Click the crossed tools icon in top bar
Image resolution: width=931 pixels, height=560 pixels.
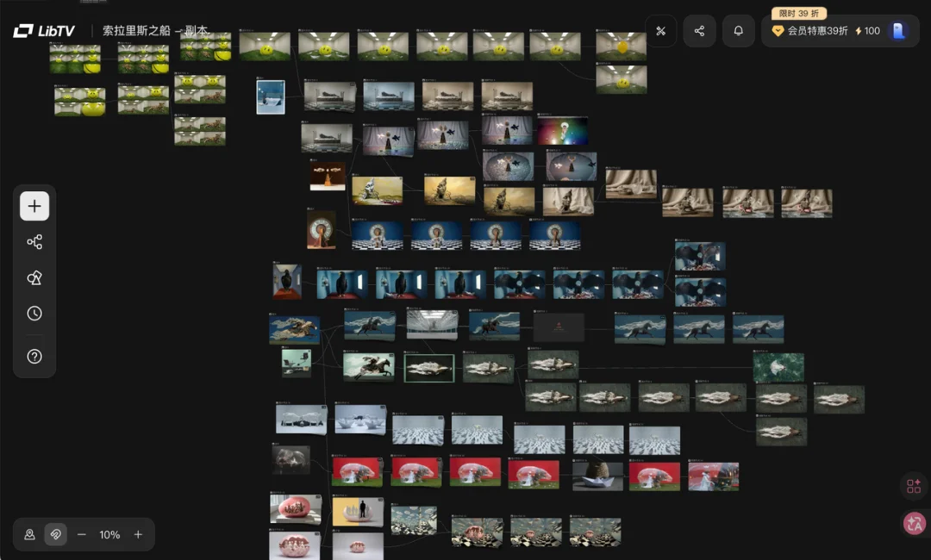[x=661, y=31]
